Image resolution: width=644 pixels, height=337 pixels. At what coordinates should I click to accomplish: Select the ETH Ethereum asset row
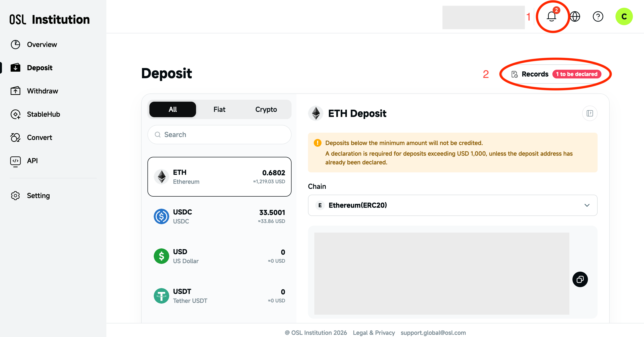(220, 177)
